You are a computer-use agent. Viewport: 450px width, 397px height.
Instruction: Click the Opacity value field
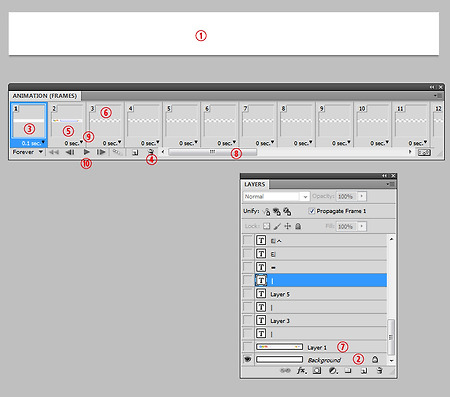pos(347,196)
